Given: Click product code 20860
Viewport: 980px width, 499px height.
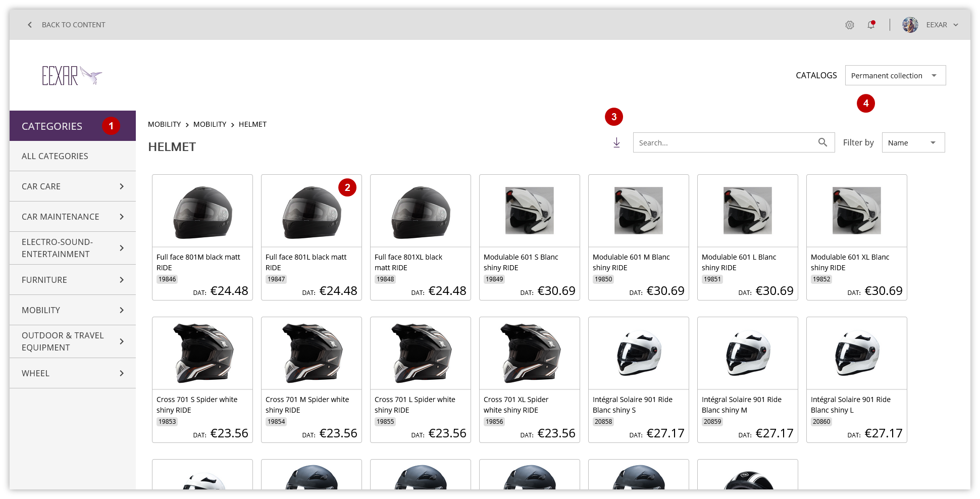Looking at the screenshot, I should point(821,422).
